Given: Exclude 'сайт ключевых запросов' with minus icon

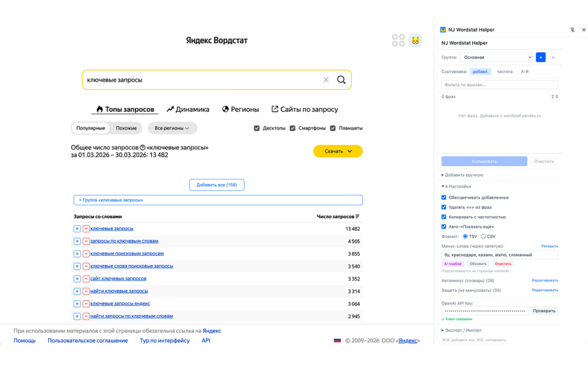Looking at the screenshot, I should click(x=86, y=279).
